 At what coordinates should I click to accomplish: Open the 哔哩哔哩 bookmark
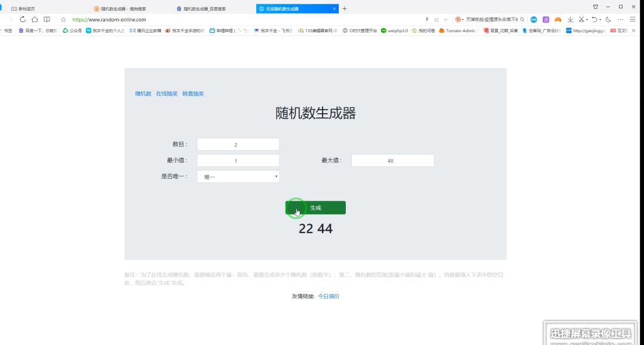click(229, 31)
